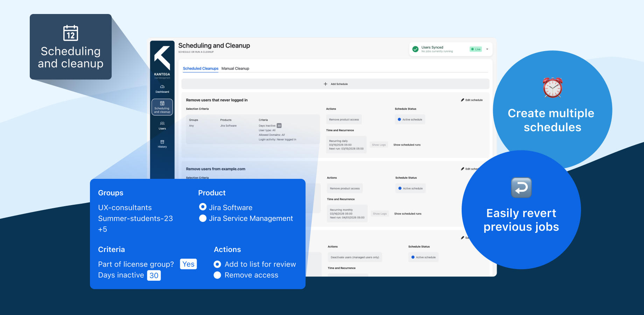Select Jira Service Management radio option

tap(203, 218)
